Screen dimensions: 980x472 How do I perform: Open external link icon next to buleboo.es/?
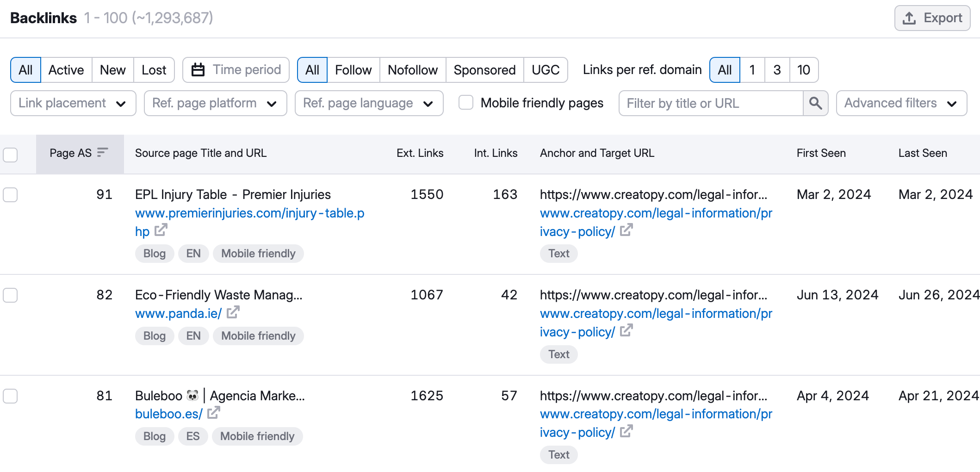click(213, 413)
